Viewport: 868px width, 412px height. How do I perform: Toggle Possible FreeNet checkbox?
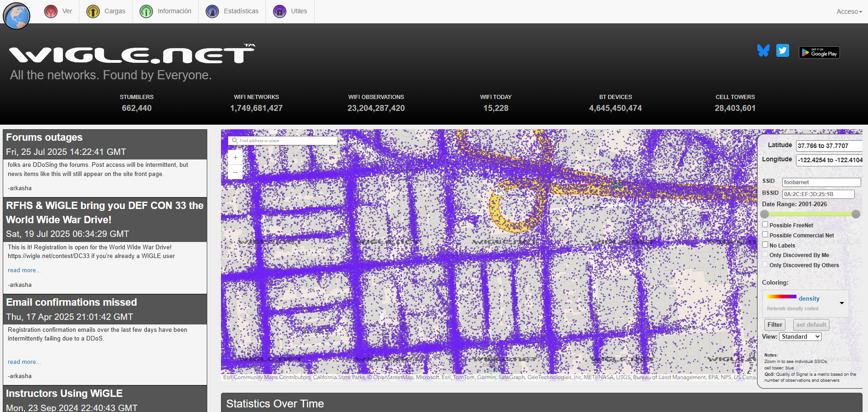765,225
